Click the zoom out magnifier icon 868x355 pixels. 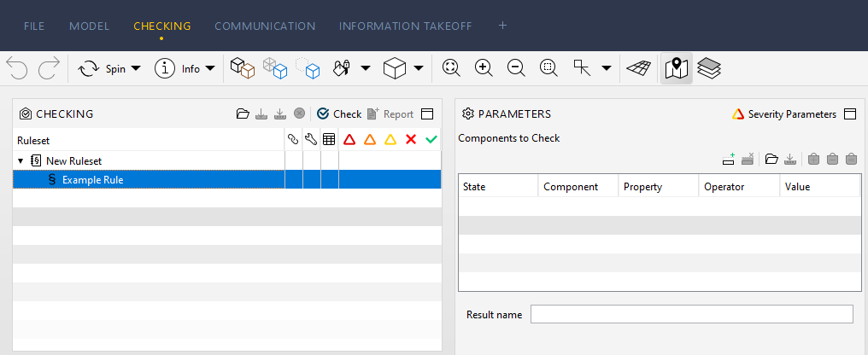516,69
